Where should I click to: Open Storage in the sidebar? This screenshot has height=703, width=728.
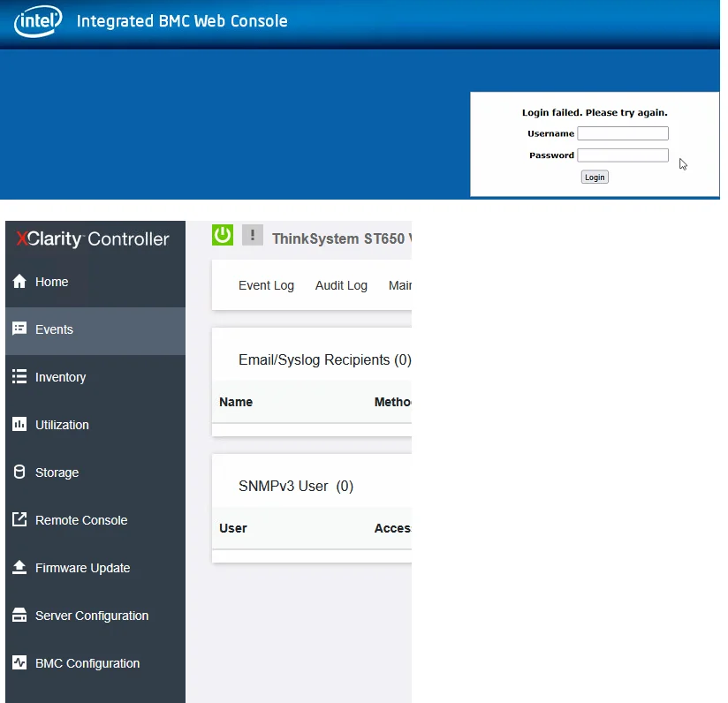[95, 472]
